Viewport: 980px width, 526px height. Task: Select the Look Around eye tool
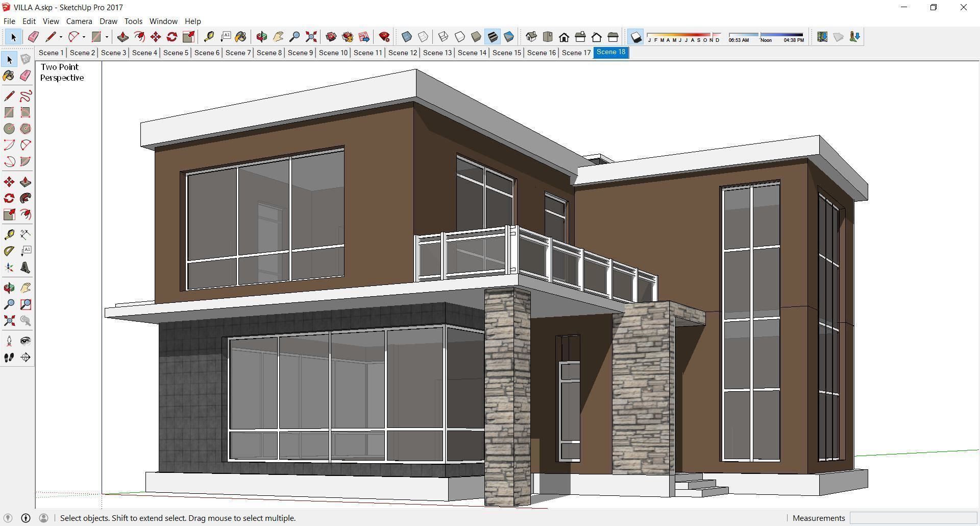[x=26, y=341]
